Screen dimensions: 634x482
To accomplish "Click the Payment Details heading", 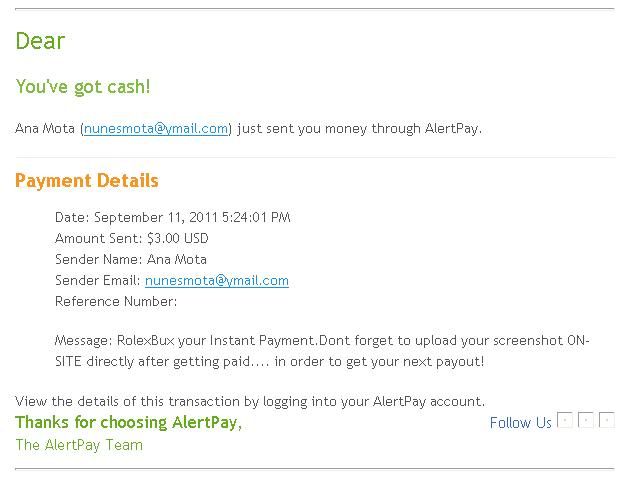I will coord(87,181).
